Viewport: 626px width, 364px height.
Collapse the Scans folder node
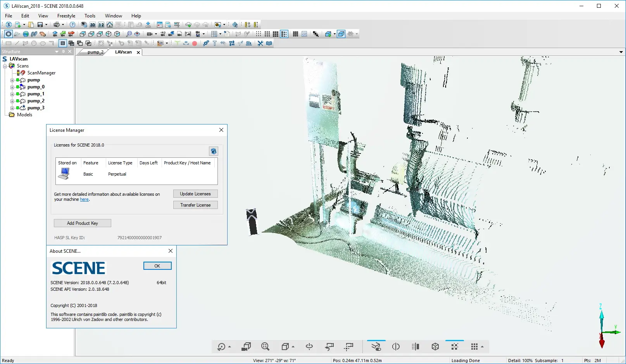coord(5,66)
